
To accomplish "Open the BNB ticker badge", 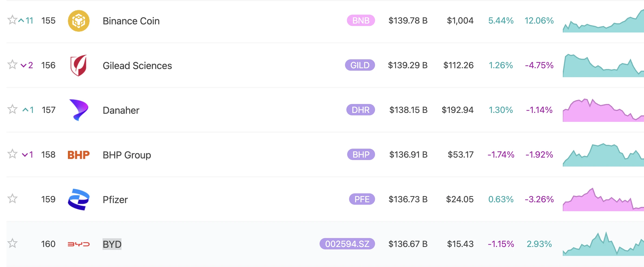I will (361, 20).
